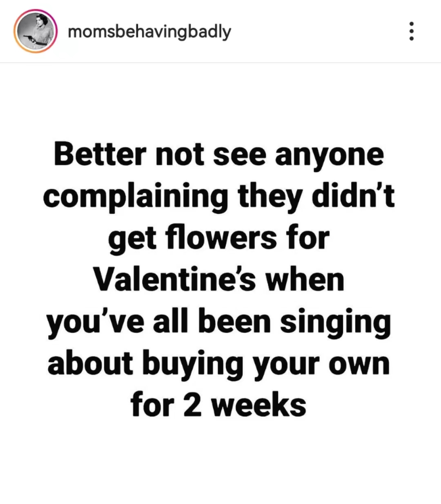Screen dimensions: 441x504
Task: Tap the word "complaining" in the meme
Action: [x=135, y=197]
